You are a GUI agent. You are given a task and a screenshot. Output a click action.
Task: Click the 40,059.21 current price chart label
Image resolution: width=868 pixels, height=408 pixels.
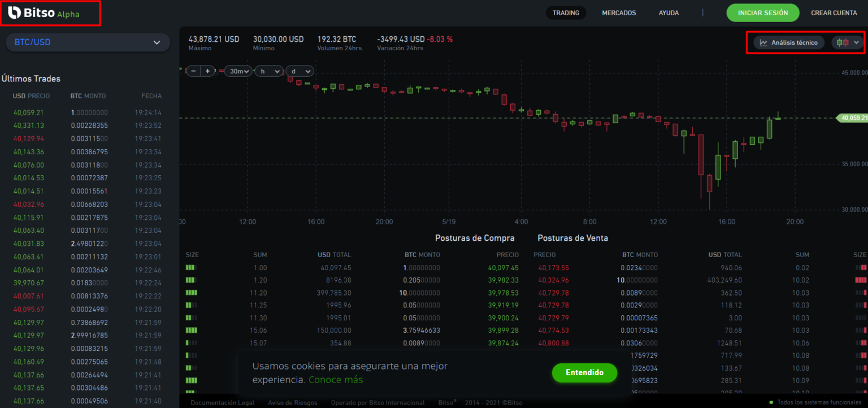tap(852, 118)
